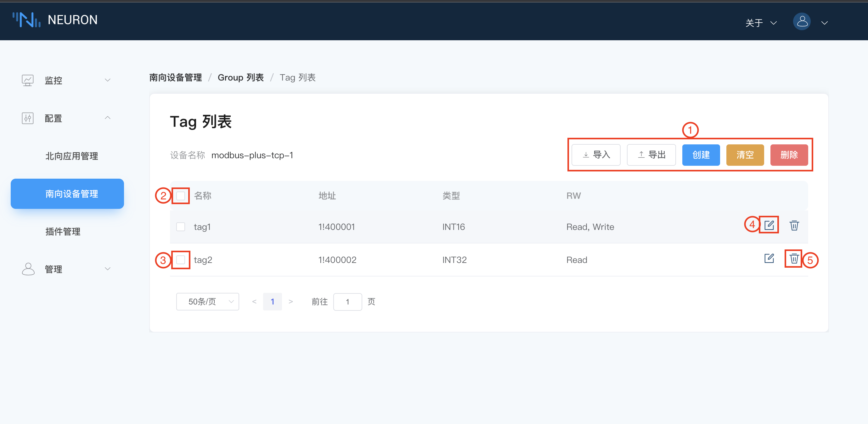Image resolution: width=868 pixels, height=424 pixels.
Task: Click the tag1 name cell
Action: [202, 227]
